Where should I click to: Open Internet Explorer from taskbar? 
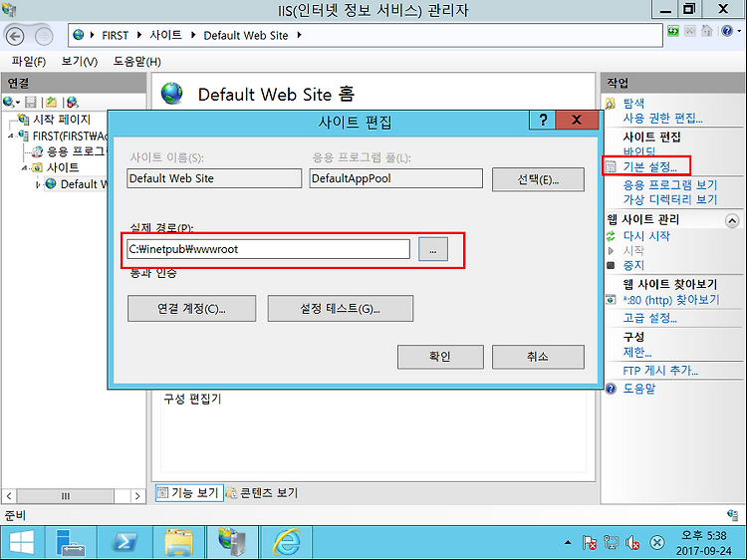click(286, 543)
